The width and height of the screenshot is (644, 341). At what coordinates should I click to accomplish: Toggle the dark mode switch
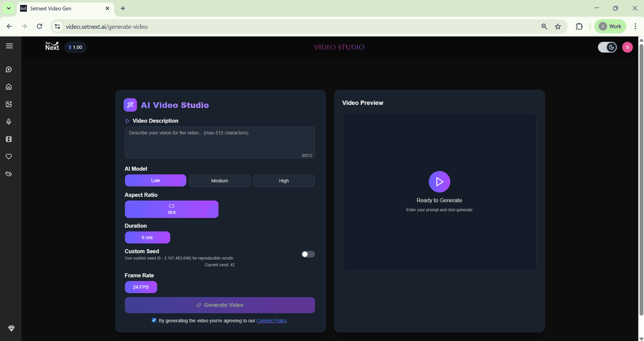pos(608,47)
